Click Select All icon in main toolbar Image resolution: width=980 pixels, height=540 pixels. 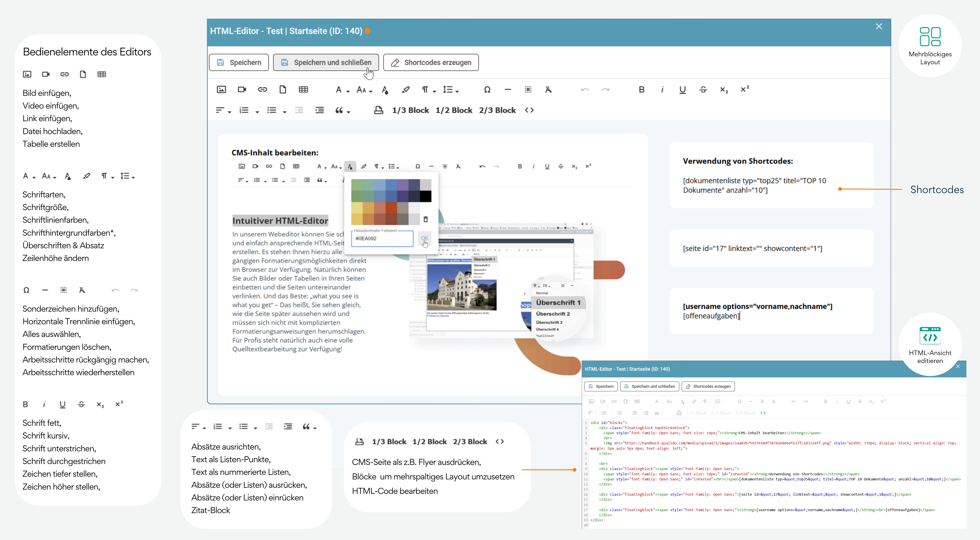click(528, 89)
